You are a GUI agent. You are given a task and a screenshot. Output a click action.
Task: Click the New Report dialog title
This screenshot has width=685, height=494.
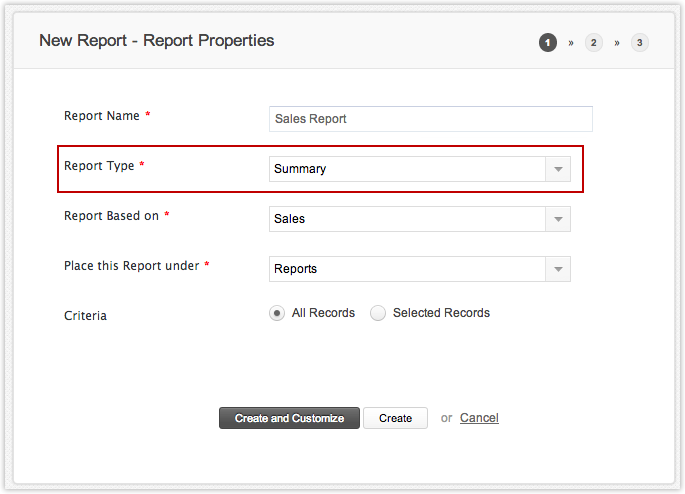[x=156, y=41]
